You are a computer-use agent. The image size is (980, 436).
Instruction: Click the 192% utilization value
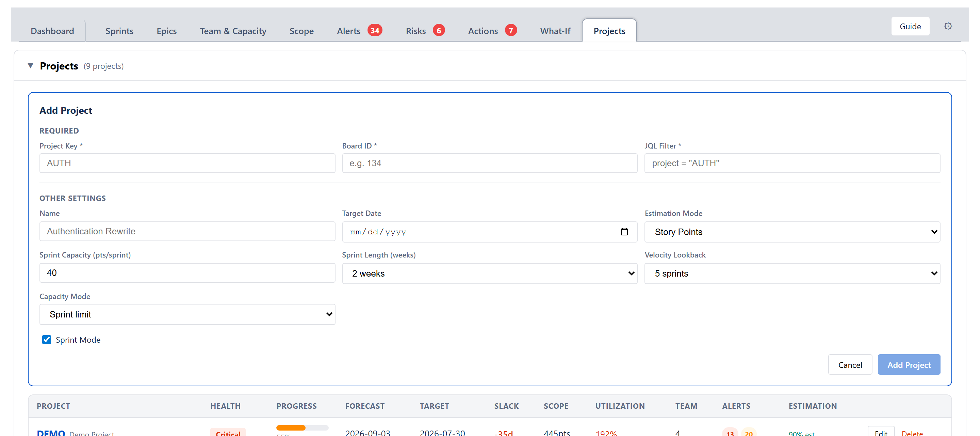pyautogui.click(x=606, y=433)
